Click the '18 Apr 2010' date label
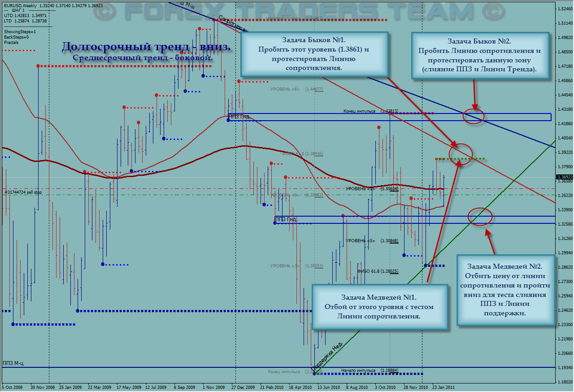Image resolution: width=574 pixels, height=392 pixels. pyautogui.click(x=300, y=387)
